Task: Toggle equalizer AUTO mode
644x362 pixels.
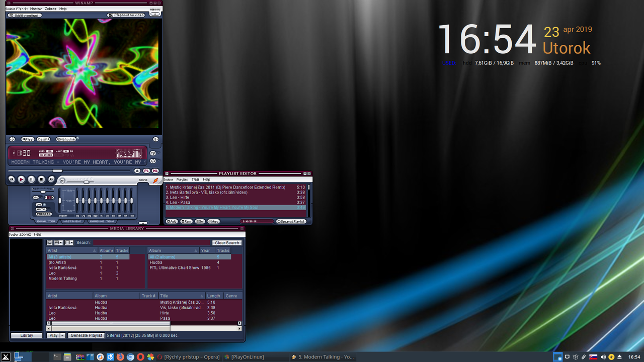Action: click(41, 209)
